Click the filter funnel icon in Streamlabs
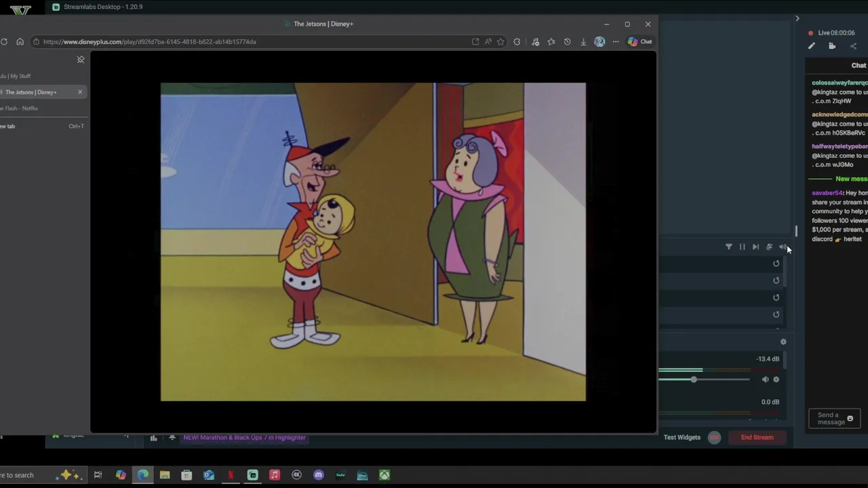 729,247
